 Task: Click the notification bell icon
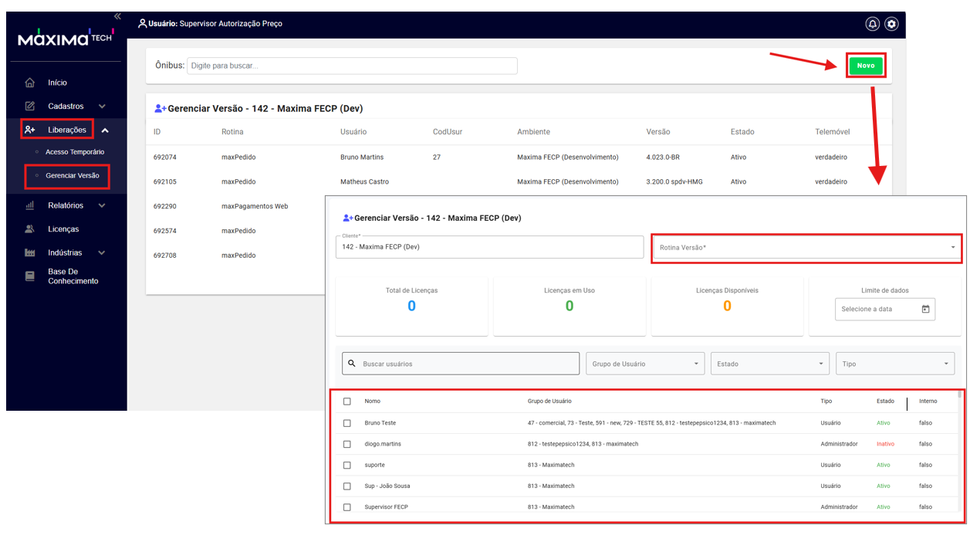[x=872, y=24]
